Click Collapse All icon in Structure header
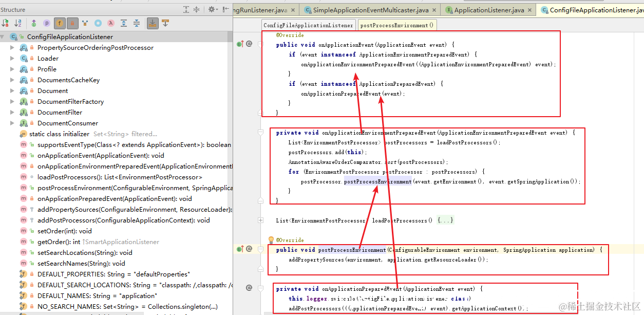The height and width of the screenshot is (315, 644). click(x=196, y=9)
